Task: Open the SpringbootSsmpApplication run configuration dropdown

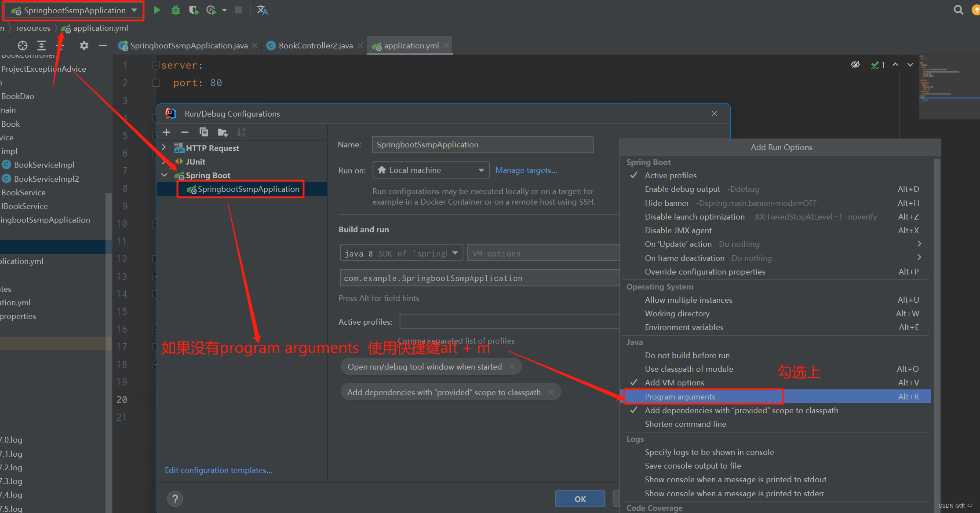Action: (x=74, y=10)
